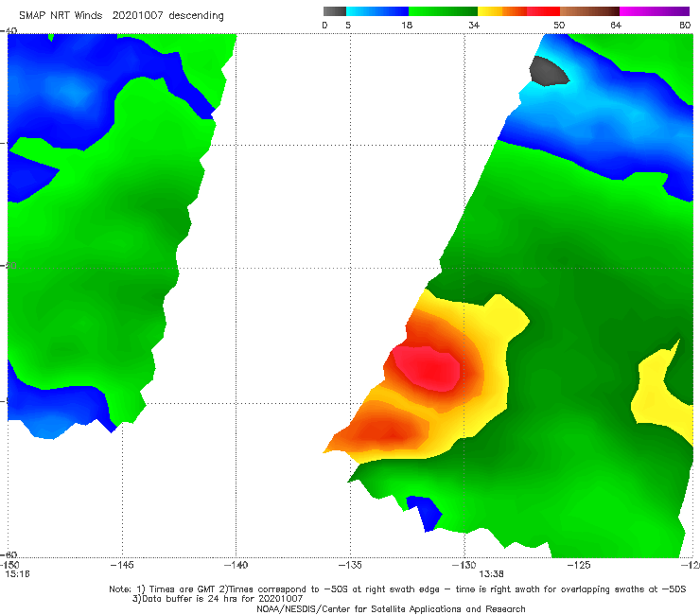Click the title text 'SMAP NRT Winds'
Viewport: 700px width, 615px height.
pyautogui.click(x=61, y=15)
